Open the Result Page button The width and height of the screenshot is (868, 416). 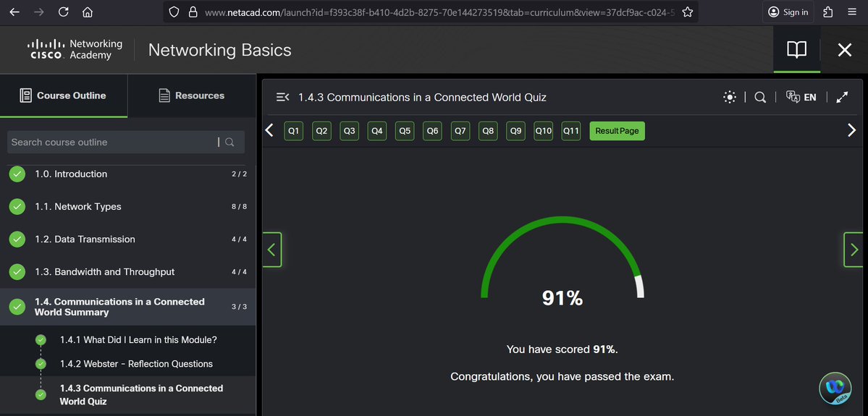pos(618,131)
